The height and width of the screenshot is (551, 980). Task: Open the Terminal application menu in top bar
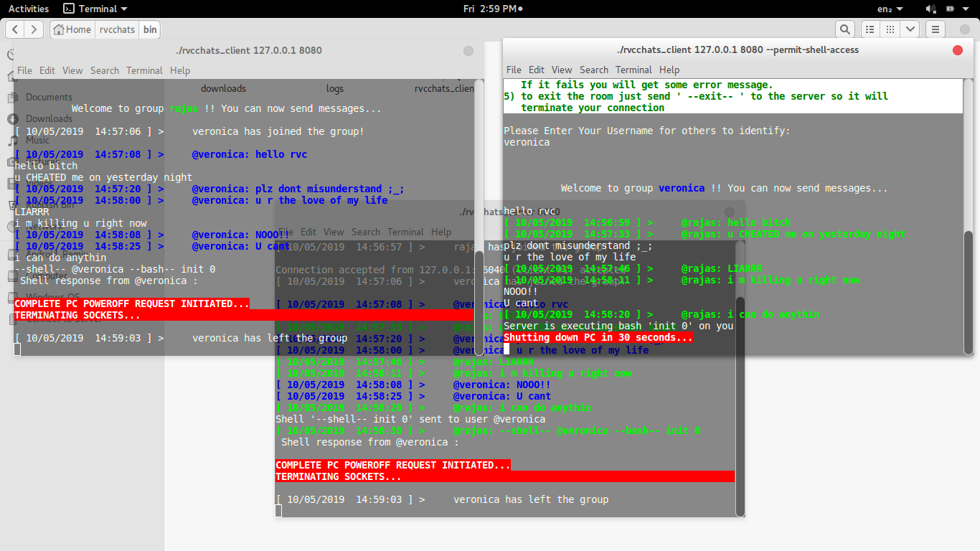tap(95, 9)
